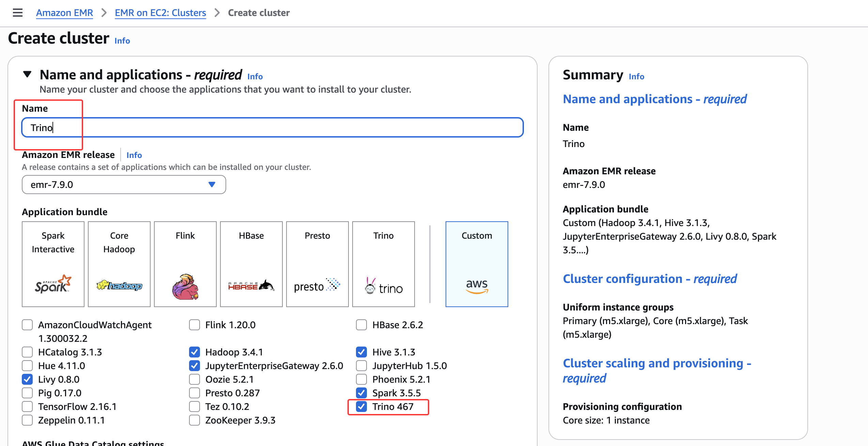Check the HBase 2.6.2 box
The image size is (868, 446).
point(361,325)
